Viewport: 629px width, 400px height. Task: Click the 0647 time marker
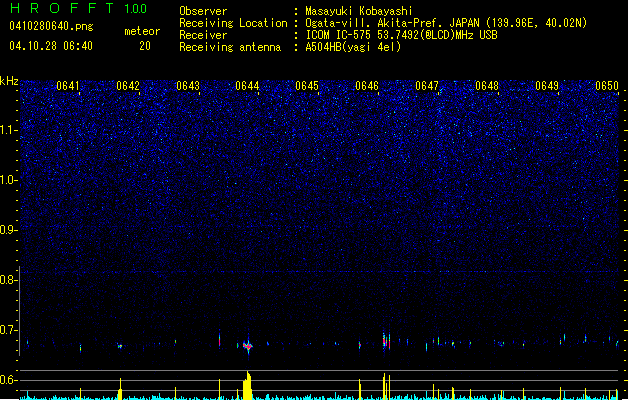pyautogui.click(x=427, y=86)
